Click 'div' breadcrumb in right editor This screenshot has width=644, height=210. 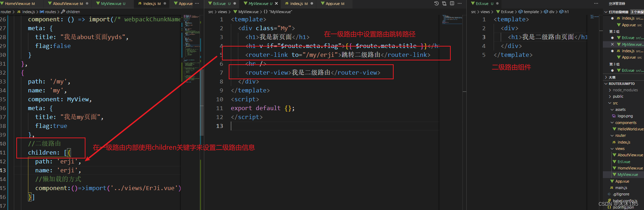coord(549,12)
